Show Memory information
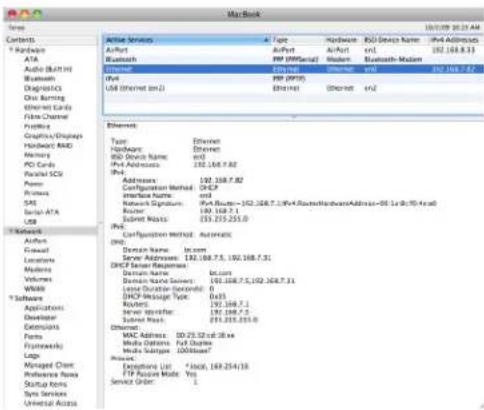This screenshot has width=484, height=410. point(37,155)
